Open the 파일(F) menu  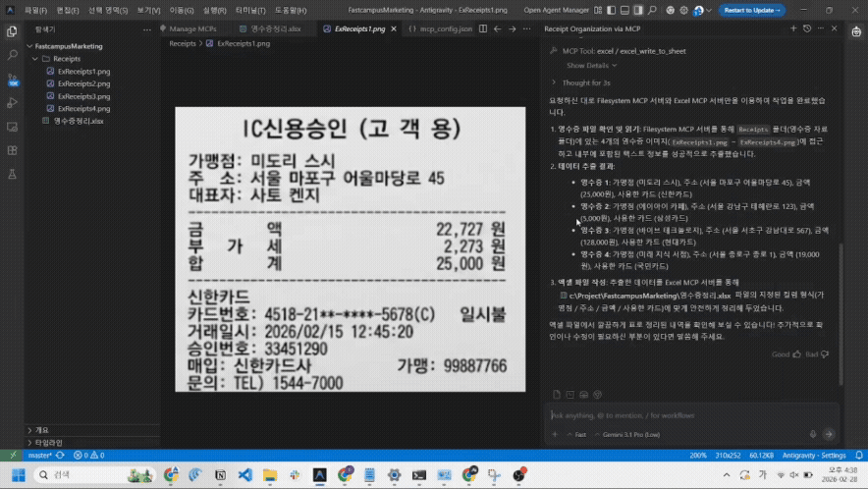[35, 10]
